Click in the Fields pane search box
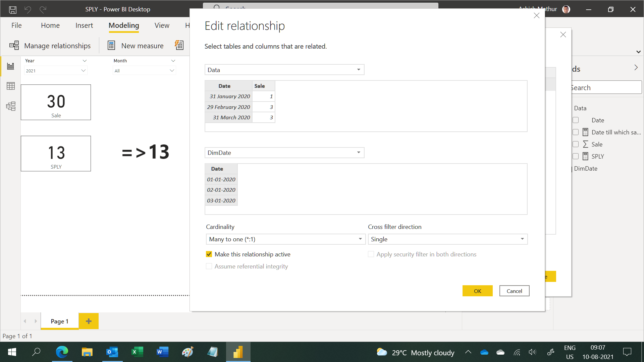Screen dimensions: 644x362 [x=607, y=87]
